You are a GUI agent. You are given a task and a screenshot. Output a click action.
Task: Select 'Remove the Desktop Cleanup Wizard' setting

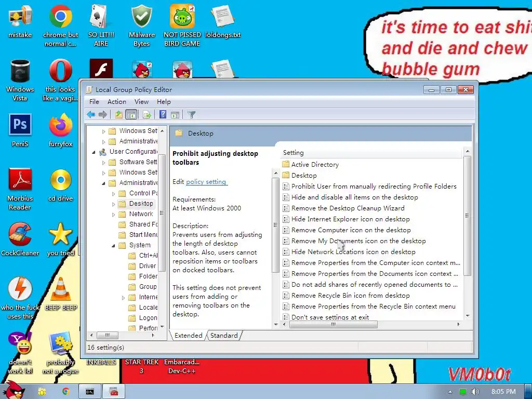pyautogui.click(x=348, y=208)
